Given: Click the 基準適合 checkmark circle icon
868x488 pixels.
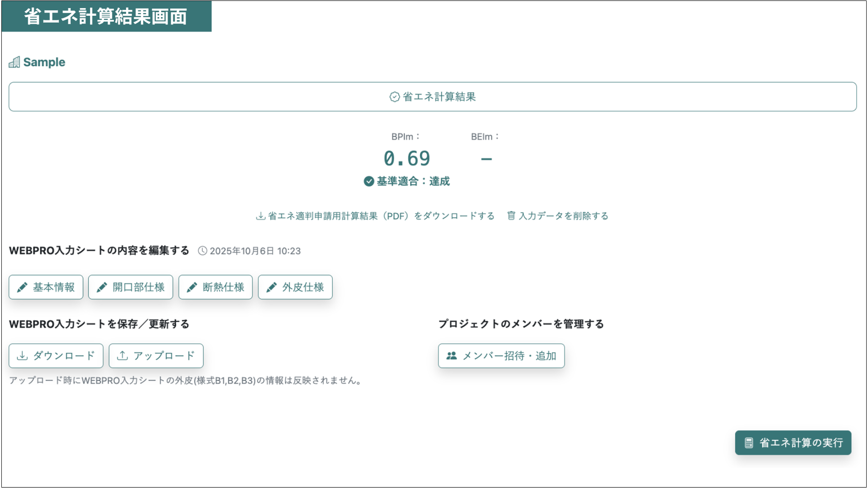Looking at the screenshot, I should 369,181.
